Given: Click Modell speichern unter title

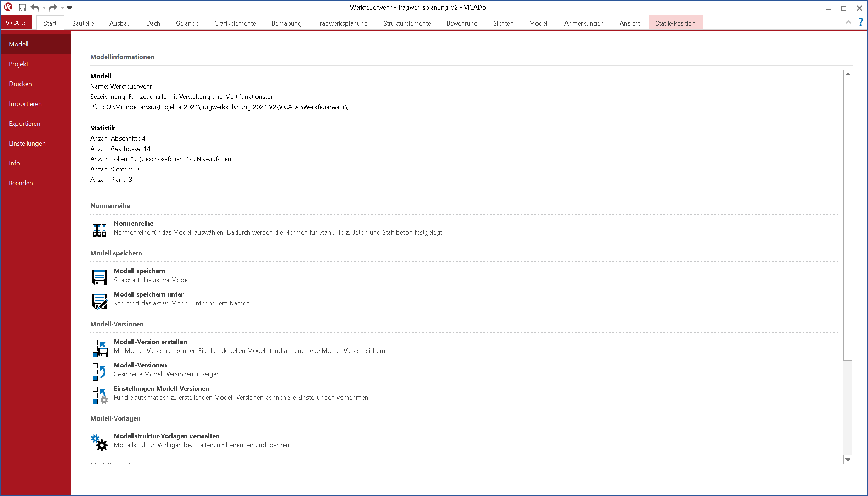Looking at the screenshot, I should click(148, 294).
